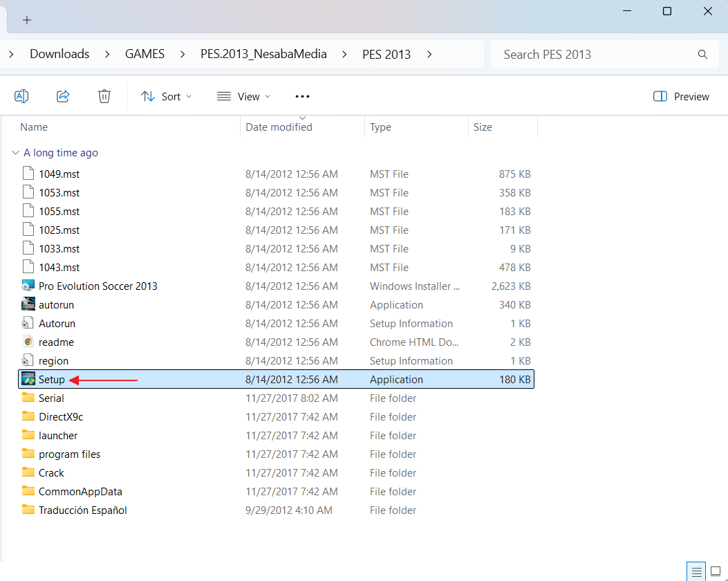Expand chevron after PES.2013_NesabaMedia breadcrumb

pos(344,55)
